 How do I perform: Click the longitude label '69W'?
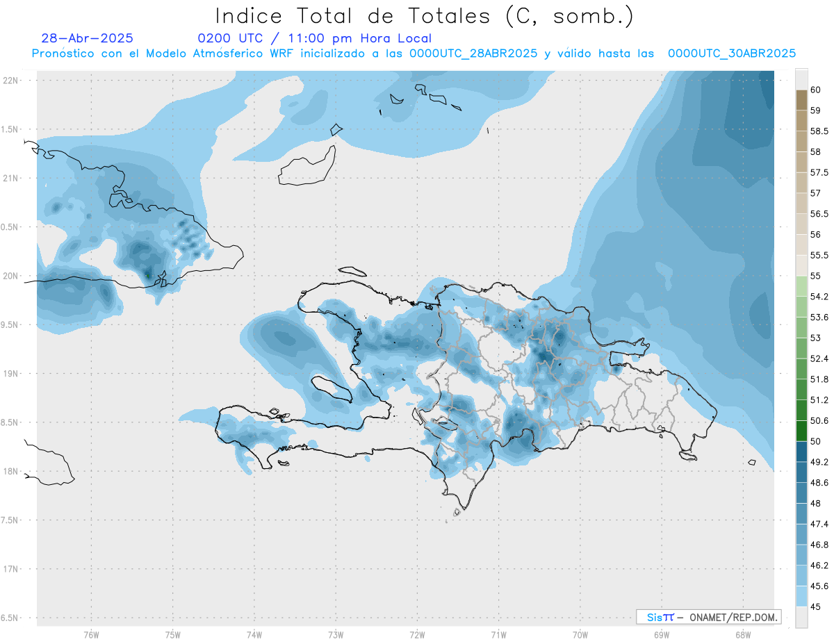(662, 634)
